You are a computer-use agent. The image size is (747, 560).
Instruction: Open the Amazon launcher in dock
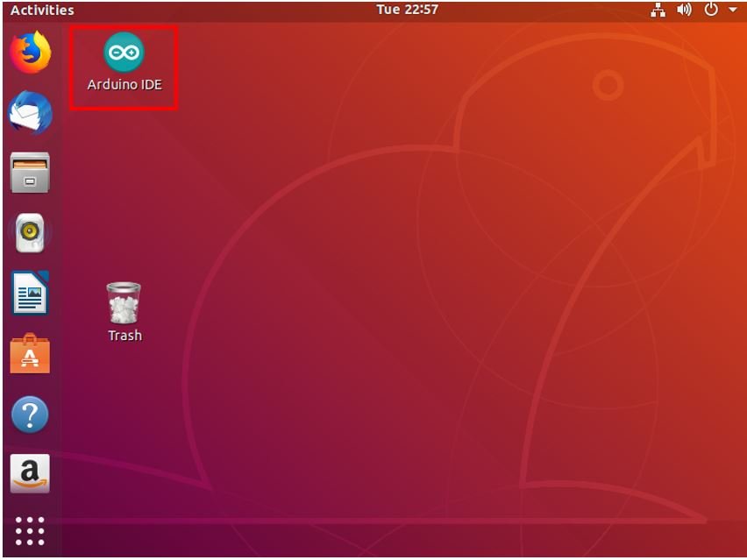pos(30,474)
